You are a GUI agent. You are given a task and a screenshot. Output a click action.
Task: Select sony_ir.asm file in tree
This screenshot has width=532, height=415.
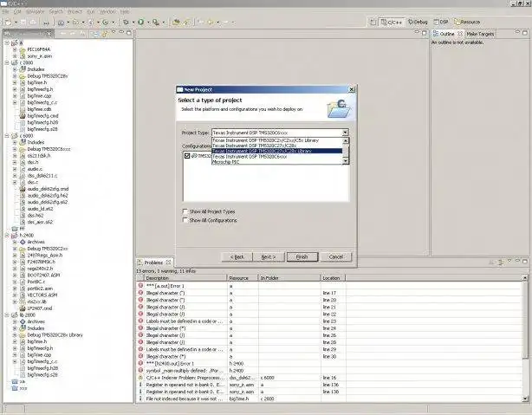click(39, 56)
